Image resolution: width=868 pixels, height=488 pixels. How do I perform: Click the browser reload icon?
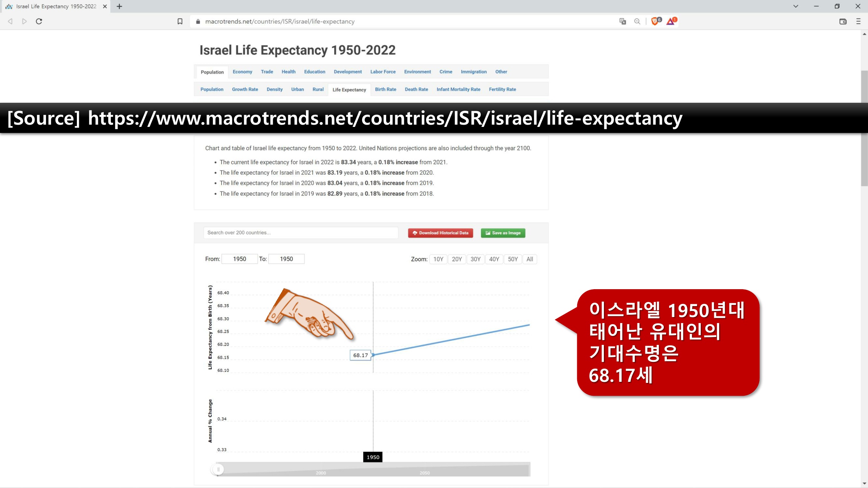coord(39,21)
